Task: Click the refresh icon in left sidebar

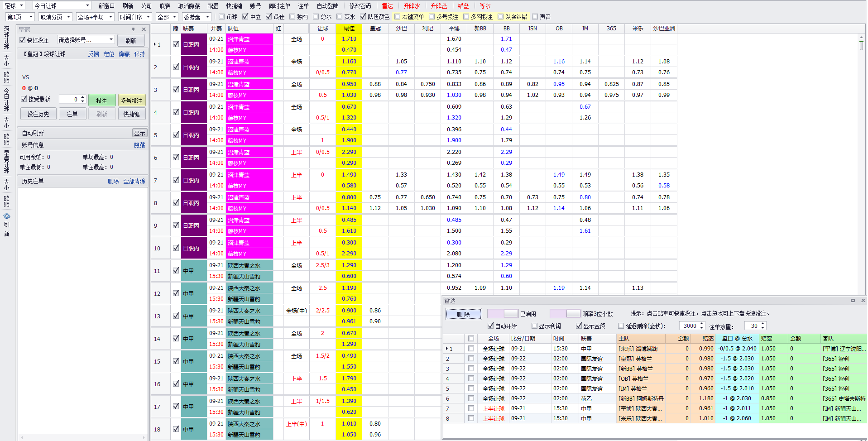Action: [6, 216]
